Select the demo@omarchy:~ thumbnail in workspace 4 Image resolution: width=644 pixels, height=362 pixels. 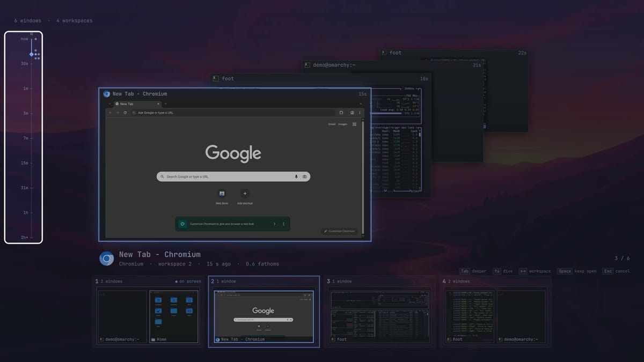point(522,316)
